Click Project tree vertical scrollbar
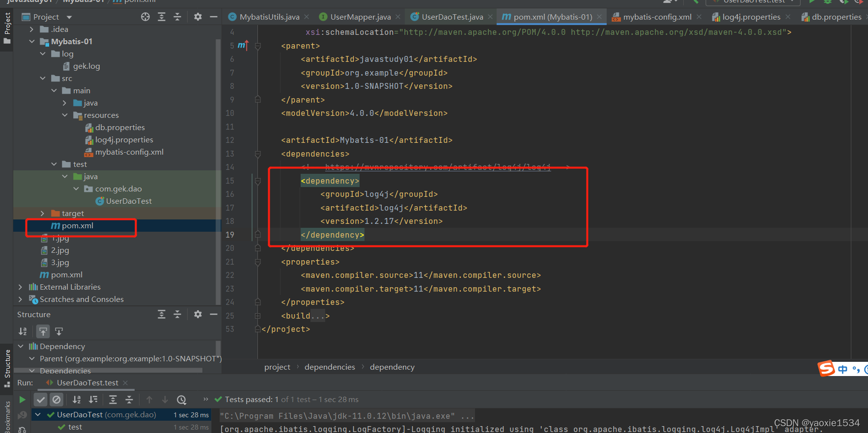The height and width of the screenshot is (433, 868). pos(218,172)
